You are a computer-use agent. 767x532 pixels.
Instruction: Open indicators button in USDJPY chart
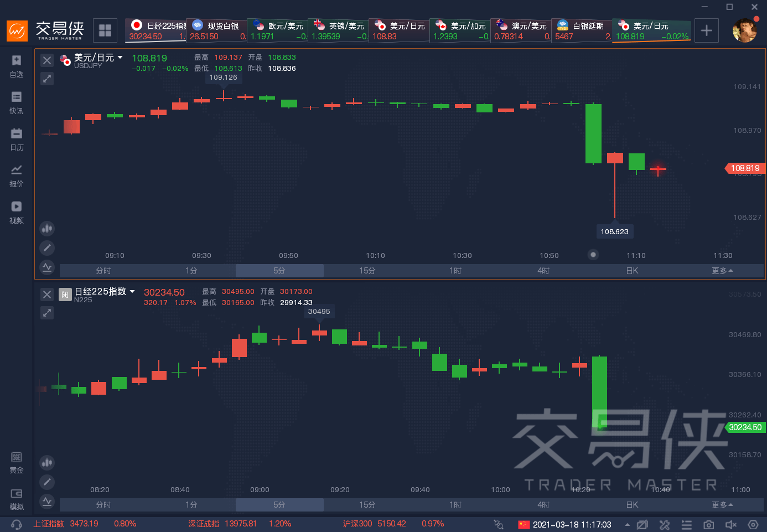click(x=47, y=267)
